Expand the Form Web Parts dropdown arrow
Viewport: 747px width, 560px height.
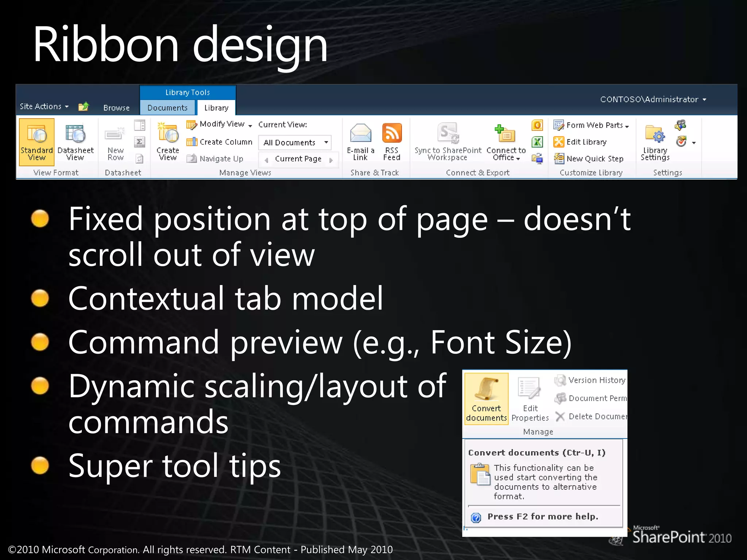[x=627, y=127]
